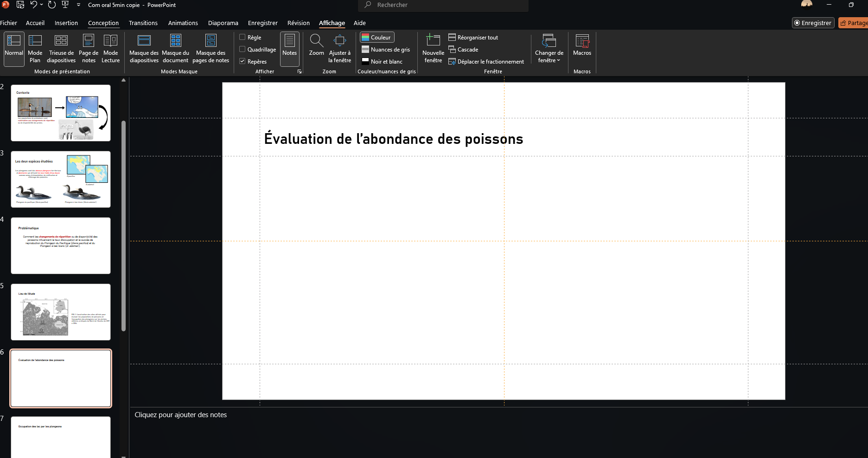Open the Afficher group dialog launcher

[x=300, y=71]
